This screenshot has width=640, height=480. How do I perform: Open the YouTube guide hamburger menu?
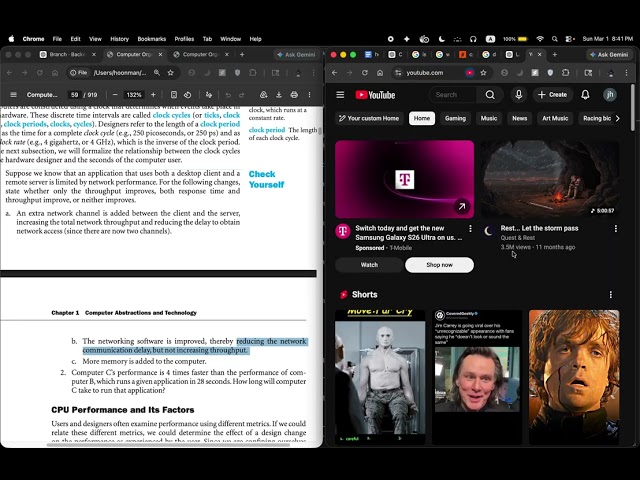(x=340, y=95)
